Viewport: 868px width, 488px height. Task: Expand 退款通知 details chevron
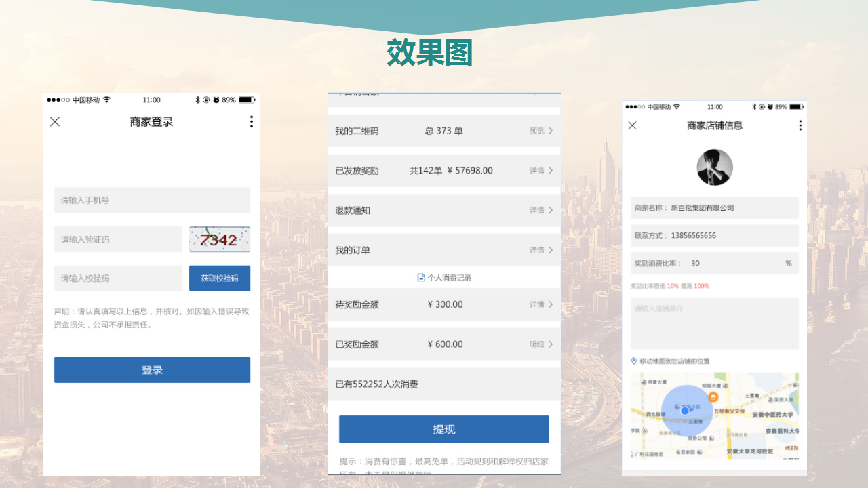pos(551,211)
